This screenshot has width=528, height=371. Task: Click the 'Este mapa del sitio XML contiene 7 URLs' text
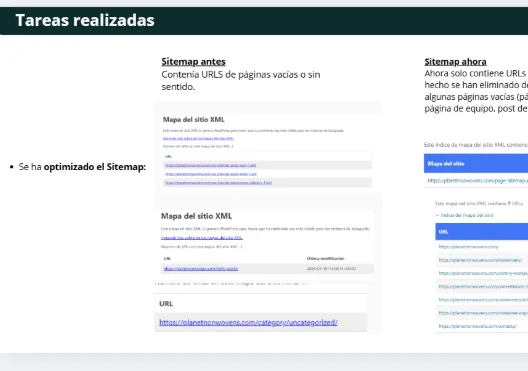pos(480,203)
